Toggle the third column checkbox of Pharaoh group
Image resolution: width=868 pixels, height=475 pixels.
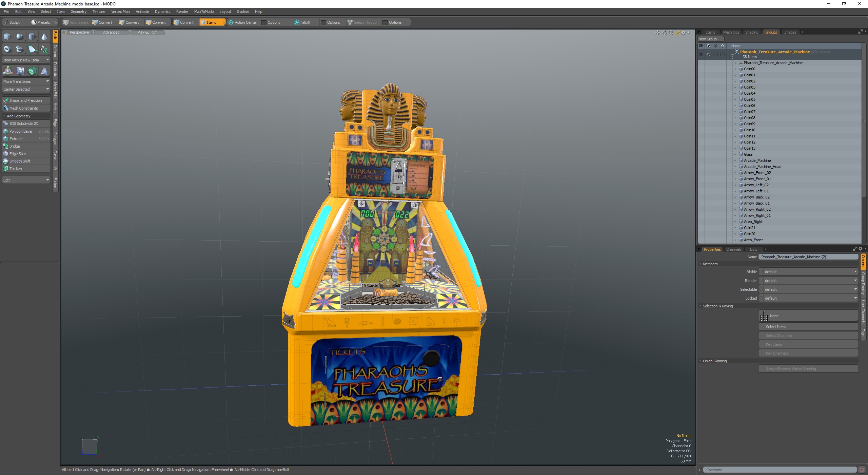(715, 54)
